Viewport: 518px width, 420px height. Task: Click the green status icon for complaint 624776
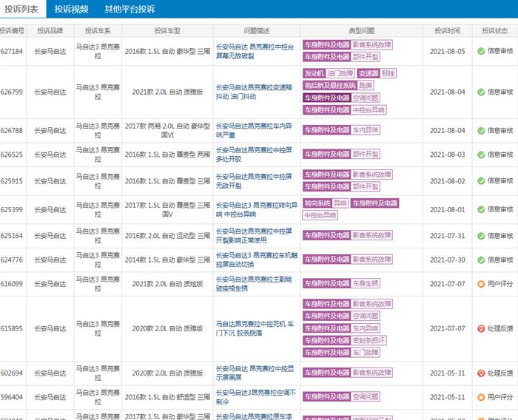point(481,260)
